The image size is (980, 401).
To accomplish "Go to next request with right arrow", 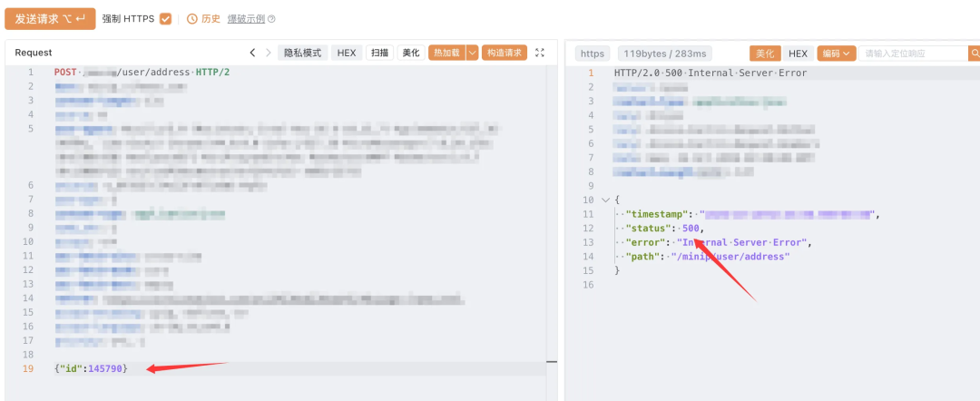I will [268, 53].
